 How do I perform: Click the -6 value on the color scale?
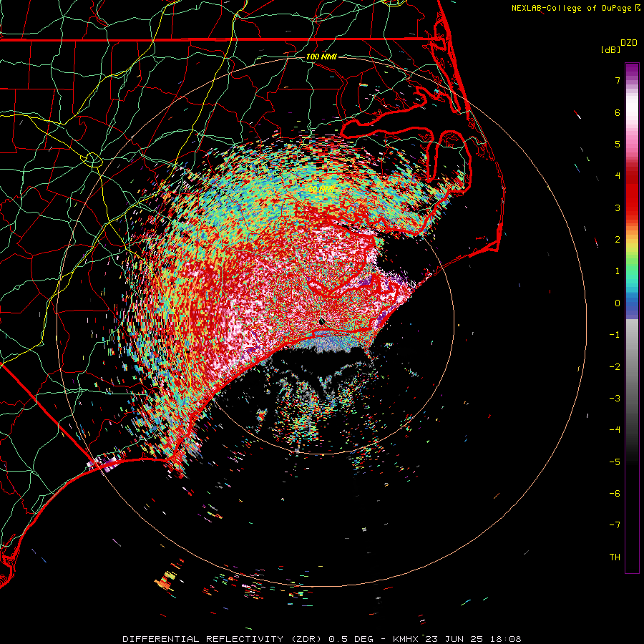[615, 494]
